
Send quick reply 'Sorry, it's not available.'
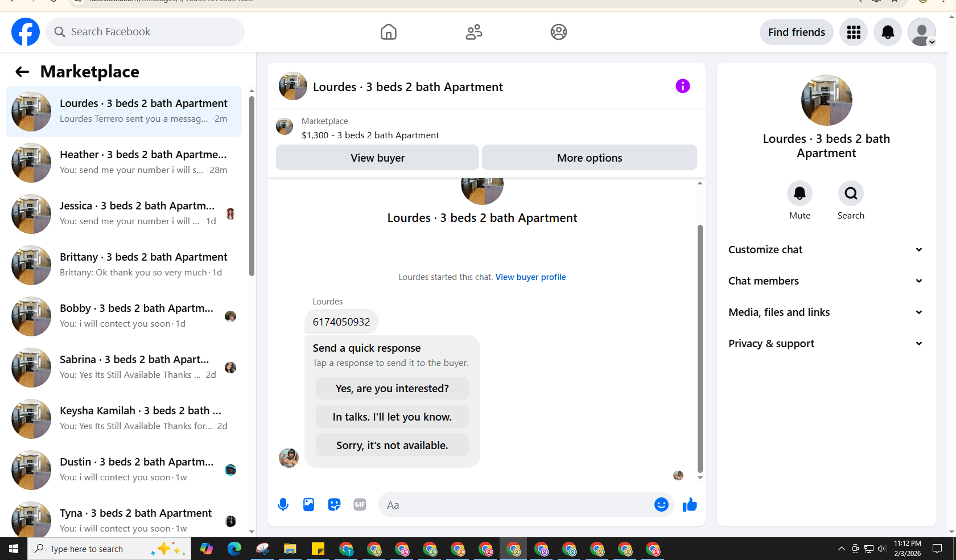coord(392,445)
